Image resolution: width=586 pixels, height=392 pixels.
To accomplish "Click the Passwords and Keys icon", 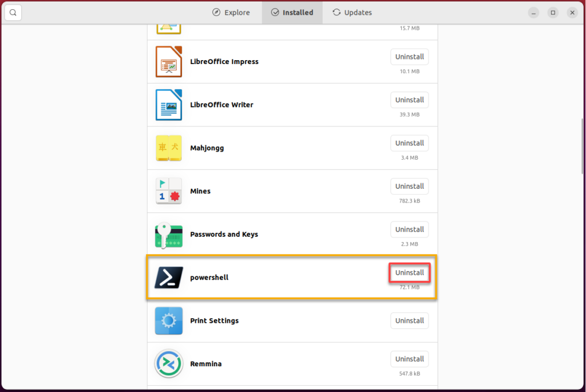I will coord(168,234).
